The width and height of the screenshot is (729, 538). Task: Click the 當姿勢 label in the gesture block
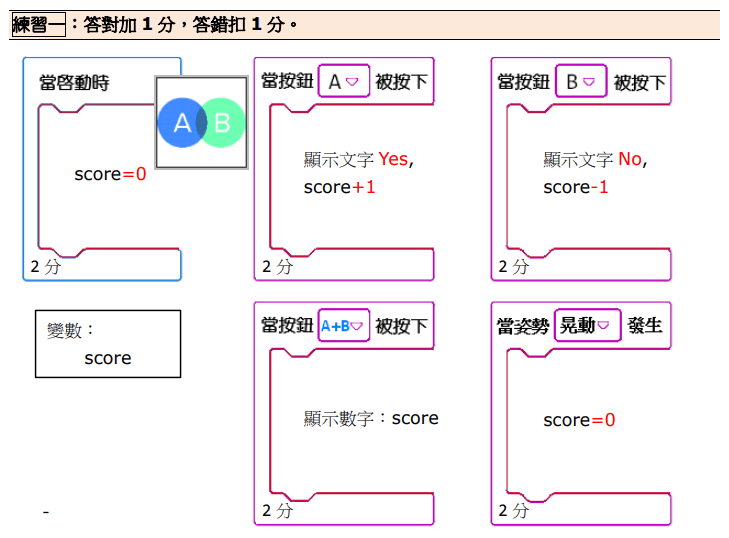tap(523, 325)
